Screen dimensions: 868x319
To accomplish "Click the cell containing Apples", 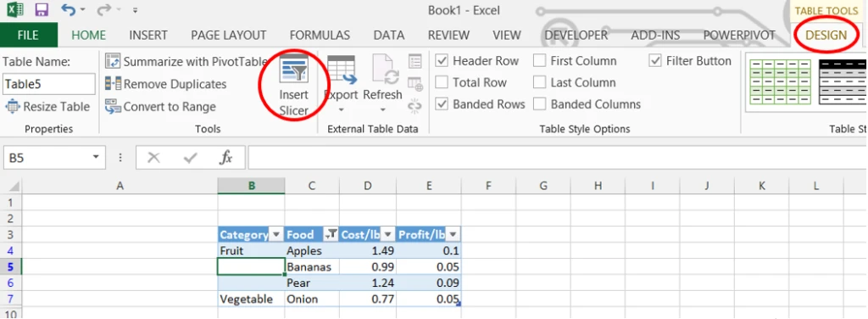I will (312, 251).
